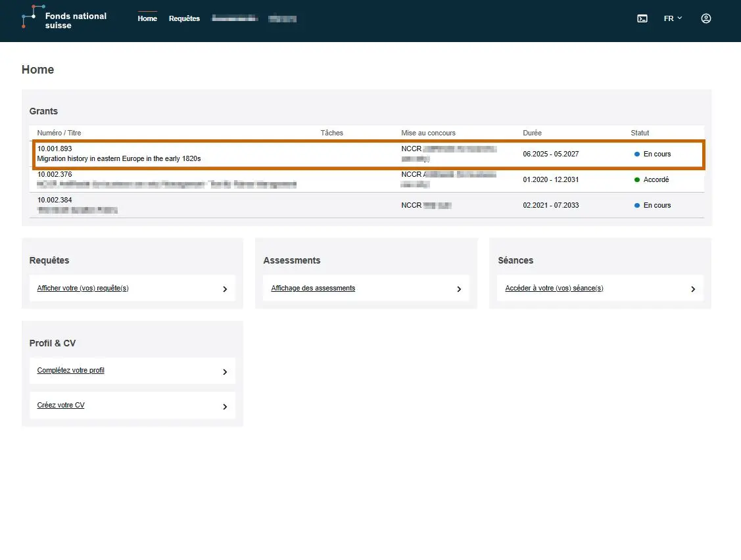The width and height of the screenshot is (741, 560).
Task: Switch to the Requêtes menu
Action: (184, 18)
